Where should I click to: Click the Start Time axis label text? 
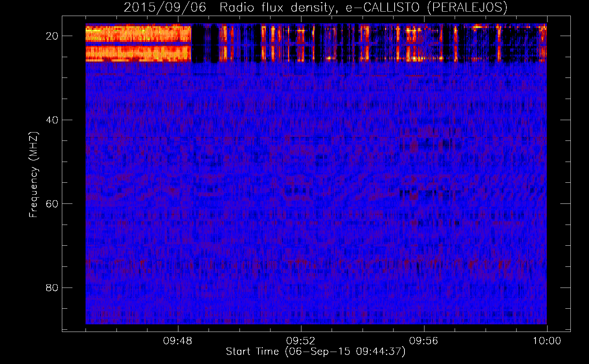[316, 352]
